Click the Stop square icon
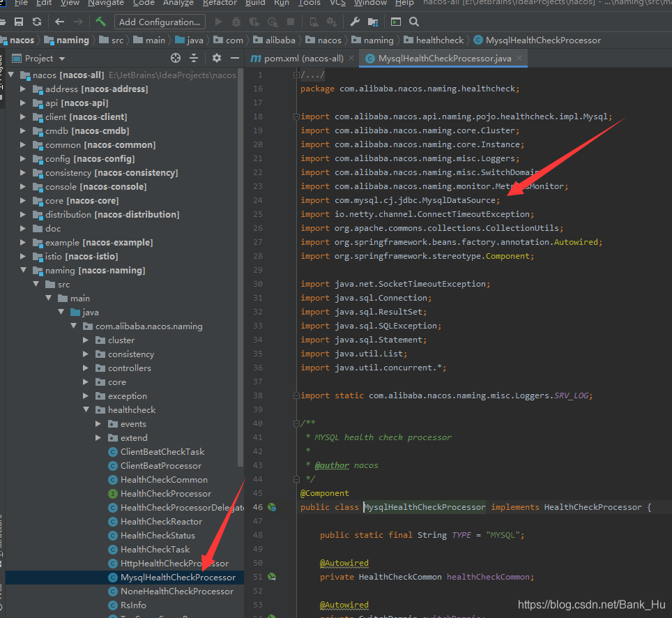The image size is (672, 618). 291,22
